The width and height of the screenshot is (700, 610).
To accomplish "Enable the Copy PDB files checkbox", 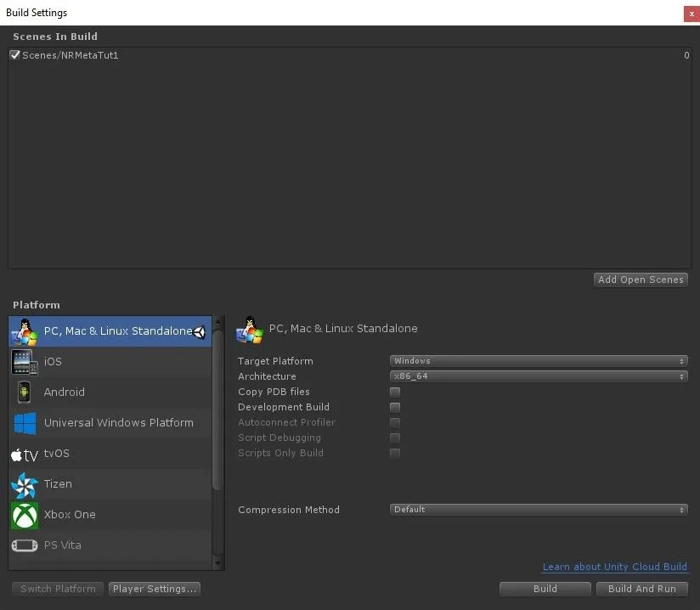I will coord(395,392).
